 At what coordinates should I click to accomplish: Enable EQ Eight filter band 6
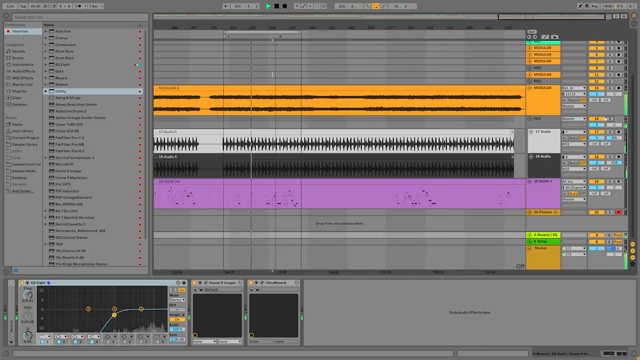124,342
